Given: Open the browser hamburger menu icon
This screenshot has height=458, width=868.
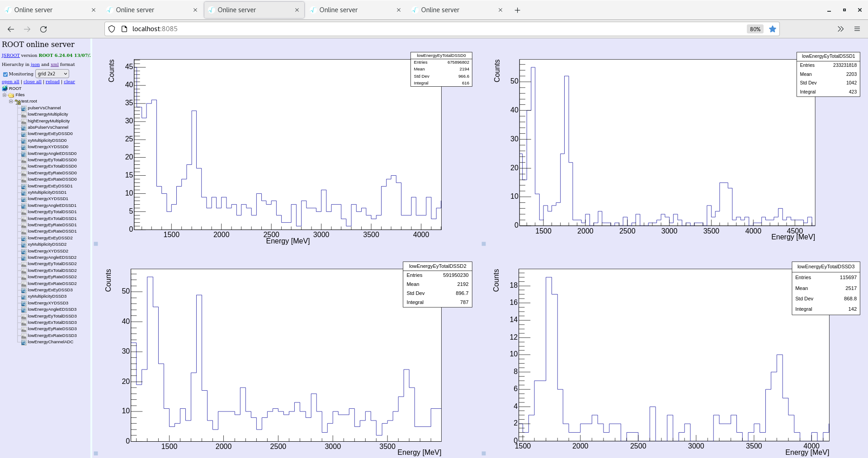Looking at the screenshot, I should 857,29.
